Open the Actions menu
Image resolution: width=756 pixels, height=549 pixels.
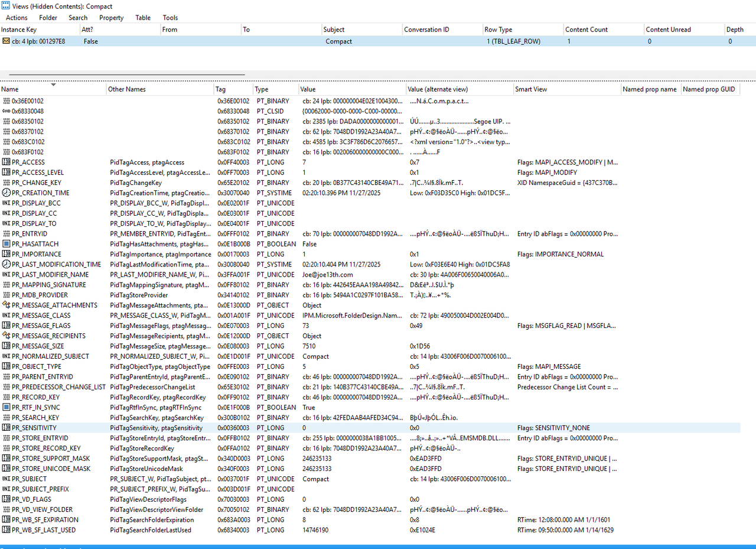pos(17,18)
